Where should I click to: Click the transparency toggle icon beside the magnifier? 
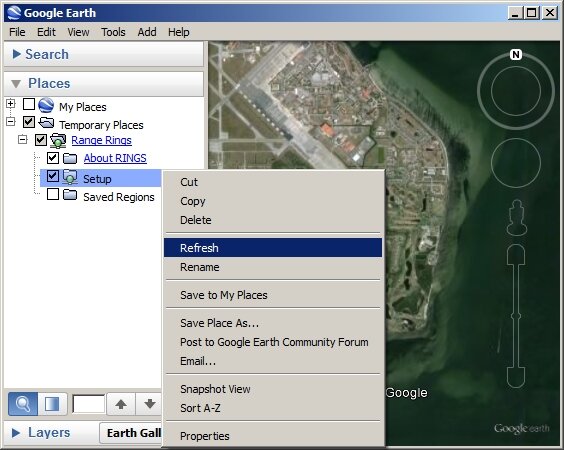[52, 404]
